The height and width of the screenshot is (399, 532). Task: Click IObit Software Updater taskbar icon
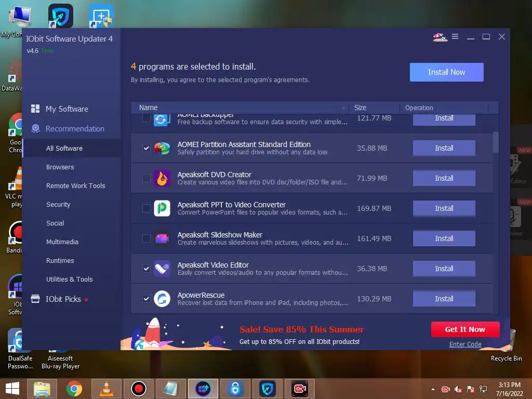click(203, 389)
